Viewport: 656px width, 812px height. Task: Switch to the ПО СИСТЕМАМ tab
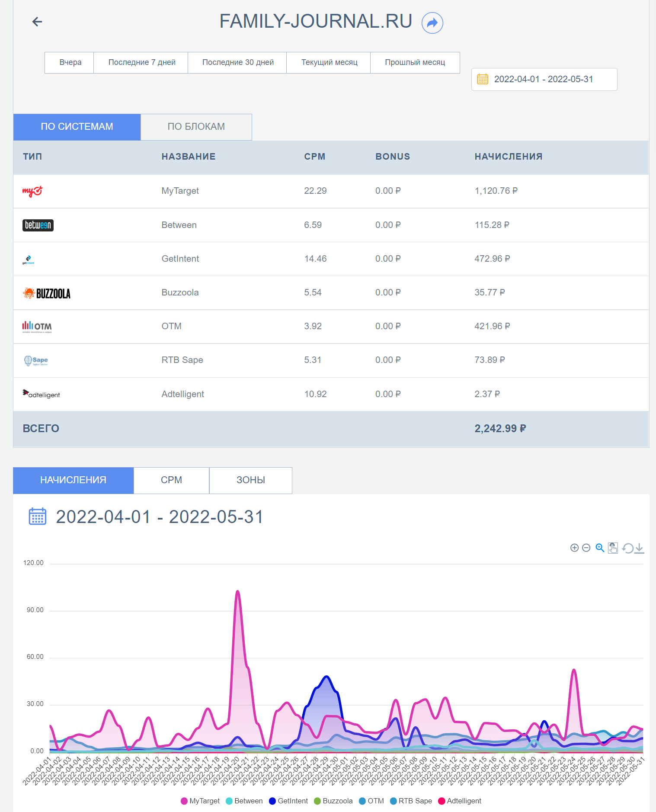pos(77,127)
